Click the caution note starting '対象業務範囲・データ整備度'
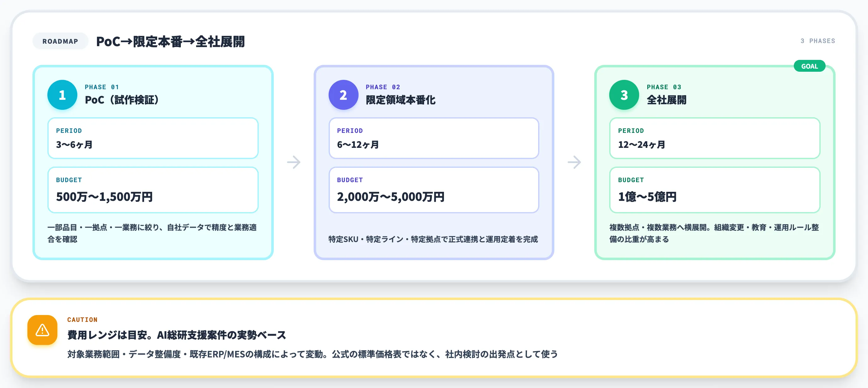This screenshot has width=868, height=388. 312,354
